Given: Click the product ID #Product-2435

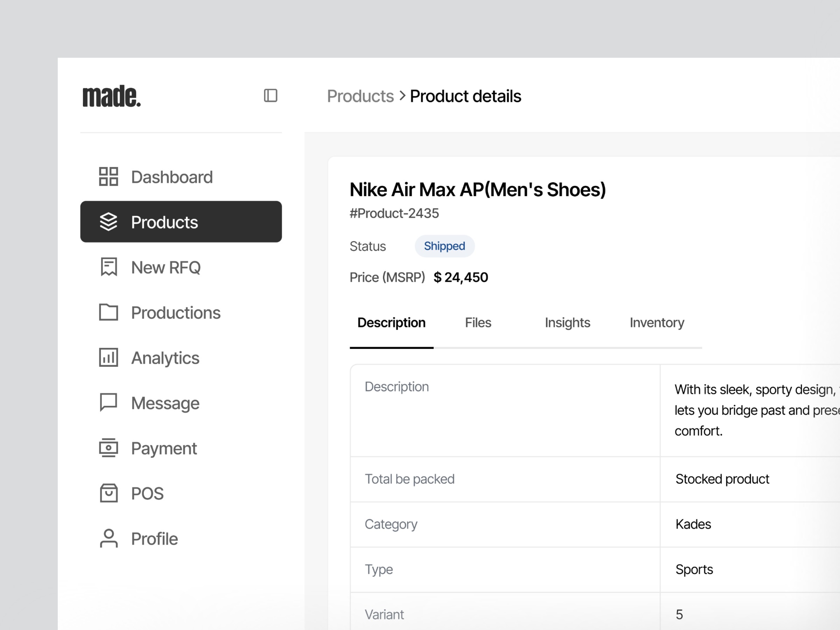Looking at the screenshot, I should (394, 213).
